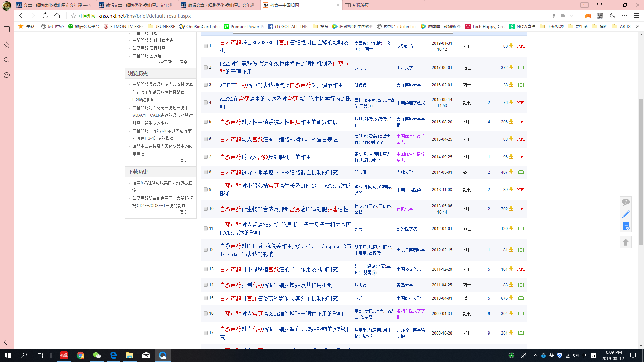Open HTML view for result 5

[x=521, y=122]
